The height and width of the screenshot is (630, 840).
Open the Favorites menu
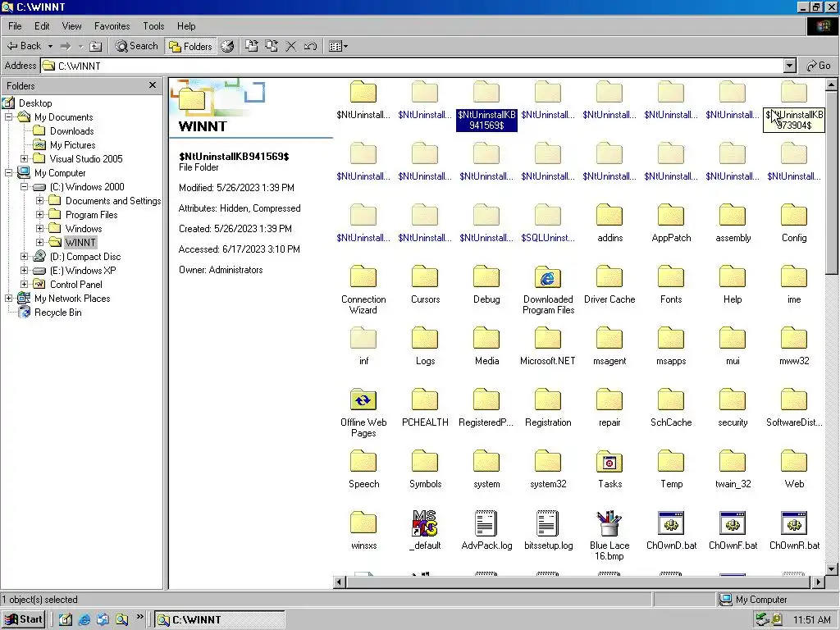tap(112, 25)
